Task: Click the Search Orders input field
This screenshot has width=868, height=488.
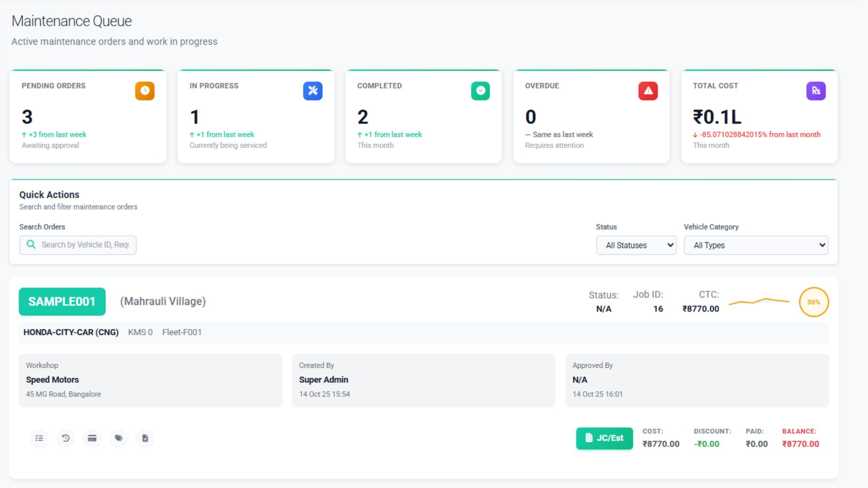Action: (x=78, y=245)
